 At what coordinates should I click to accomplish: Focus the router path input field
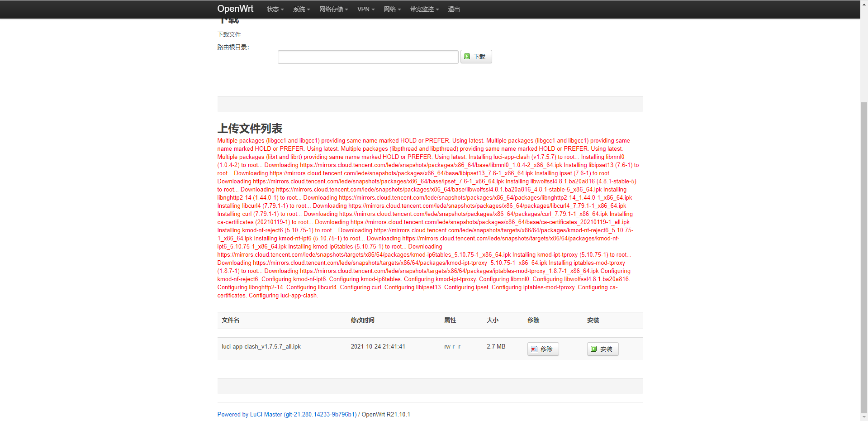(368, 57)
